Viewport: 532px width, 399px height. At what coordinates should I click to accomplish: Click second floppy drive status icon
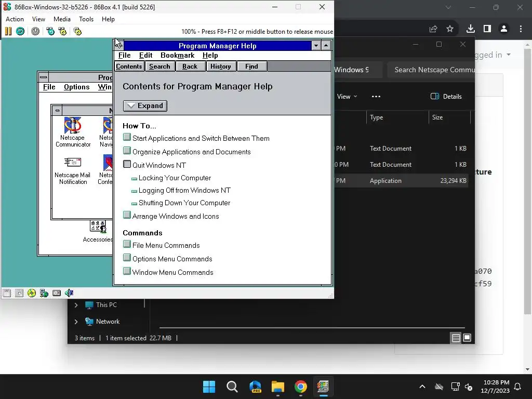click(19, 293)
